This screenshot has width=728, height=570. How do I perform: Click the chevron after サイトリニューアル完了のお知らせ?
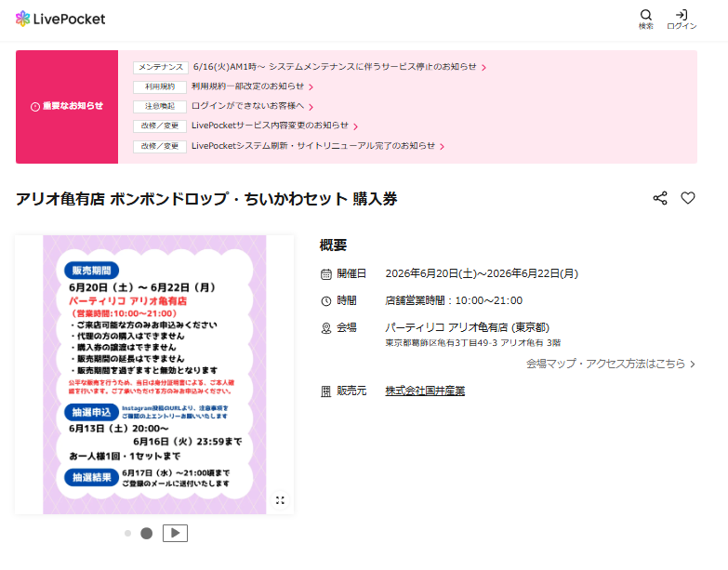[x=442, y=147]
